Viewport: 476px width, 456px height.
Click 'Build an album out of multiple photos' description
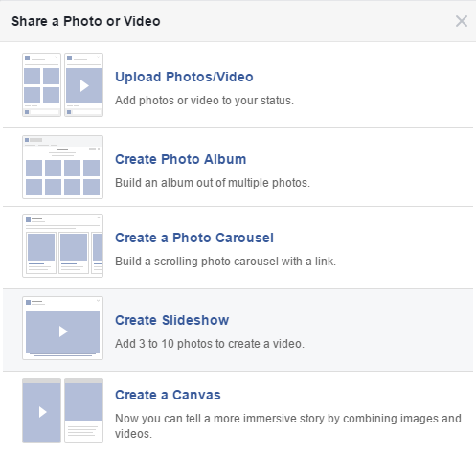click(213, 183)
